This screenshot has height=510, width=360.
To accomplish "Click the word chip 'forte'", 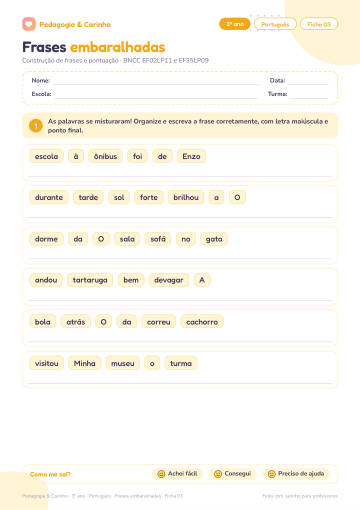I will [x=149, y=197].
